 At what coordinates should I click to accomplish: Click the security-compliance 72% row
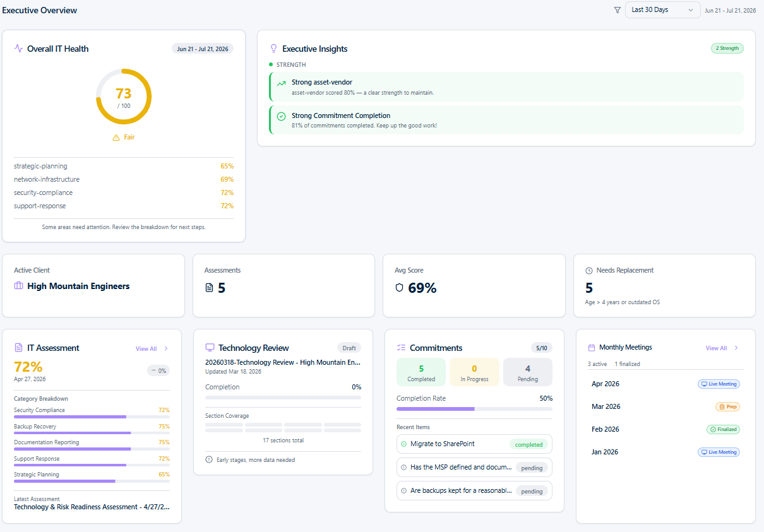[x=124, y=192]
